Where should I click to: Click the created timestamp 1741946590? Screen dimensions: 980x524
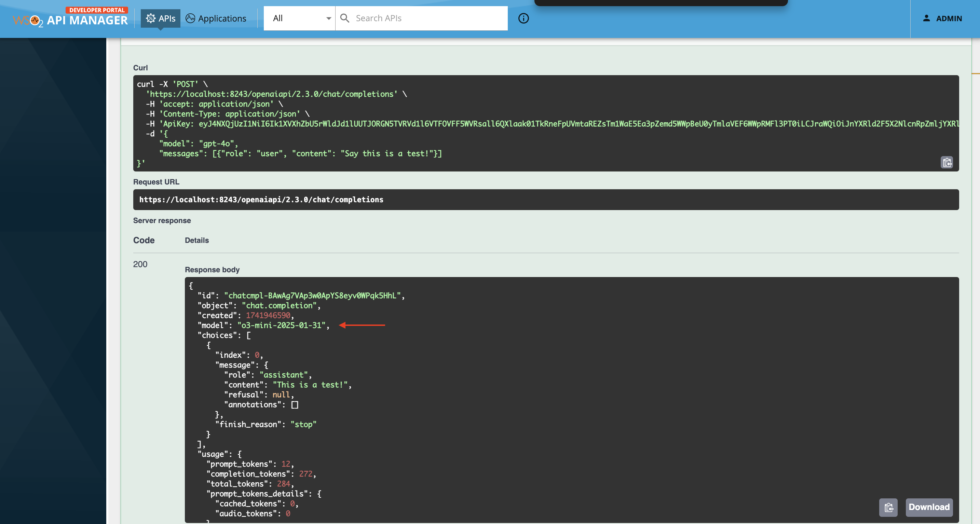tap(268, 315)
